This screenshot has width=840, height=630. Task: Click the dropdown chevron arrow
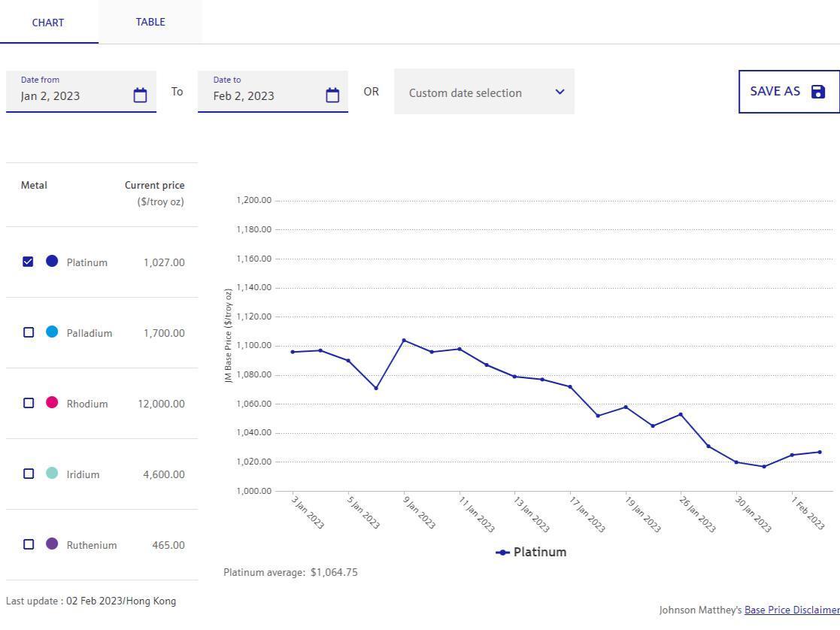[x=559, y=92]
